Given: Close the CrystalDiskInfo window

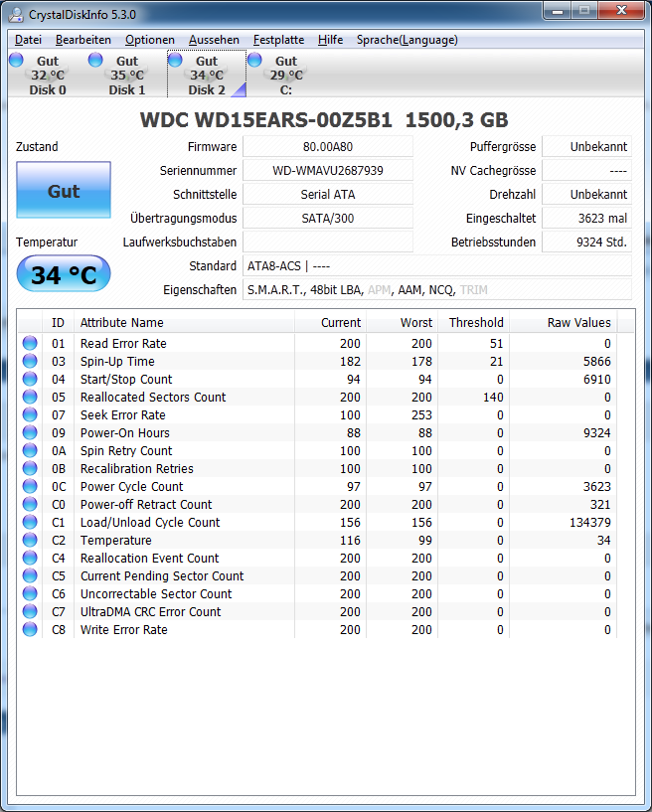Looking at the screenshot, I should click(x=620, y=10).
